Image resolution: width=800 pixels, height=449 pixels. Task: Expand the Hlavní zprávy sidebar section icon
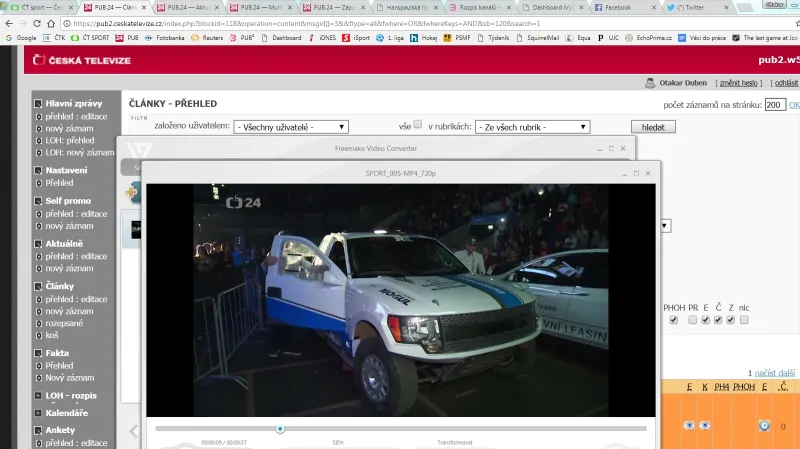pyautogui.click(x=38, y=103)
